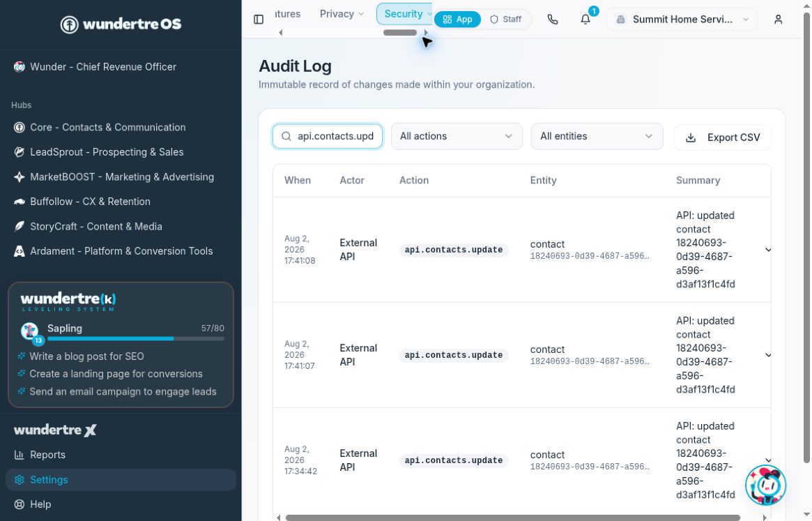Click the When column header
Screen dimensions: 812x521
[x=297, y=181]
